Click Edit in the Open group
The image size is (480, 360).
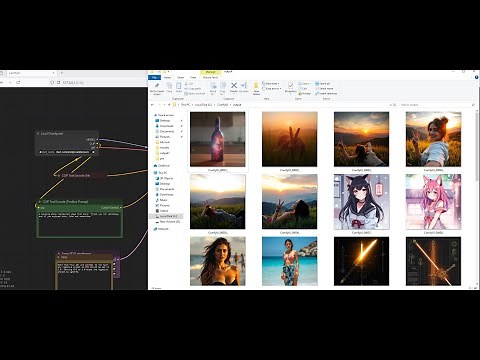[304, 89]
